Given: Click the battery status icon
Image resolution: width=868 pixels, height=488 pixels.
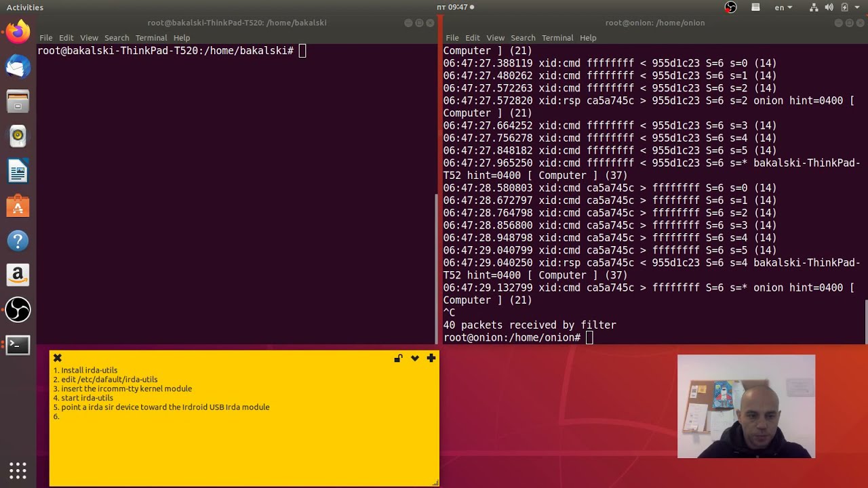Looking at the screenshot, I should (x=844, y=7).
